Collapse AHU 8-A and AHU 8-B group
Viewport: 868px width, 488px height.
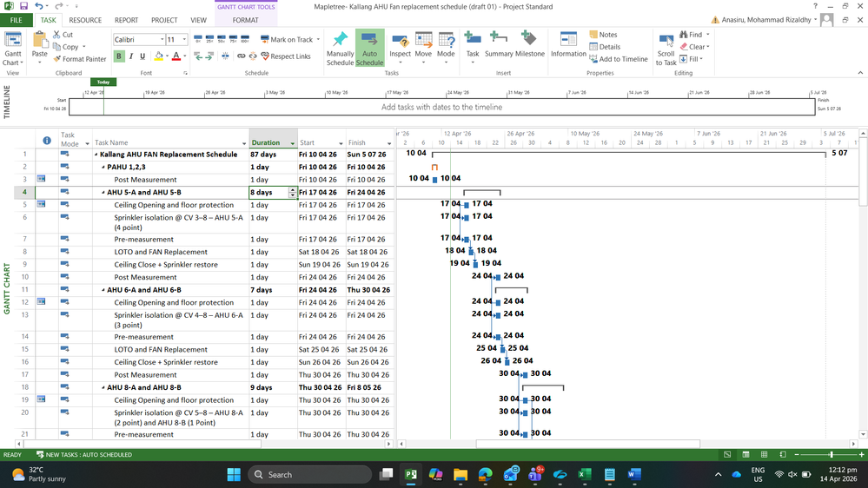tap(103, 387)
